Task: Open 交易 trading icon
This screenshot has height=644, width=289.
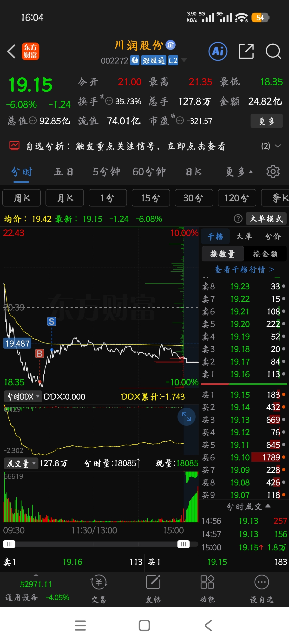Action: [99, 589]
